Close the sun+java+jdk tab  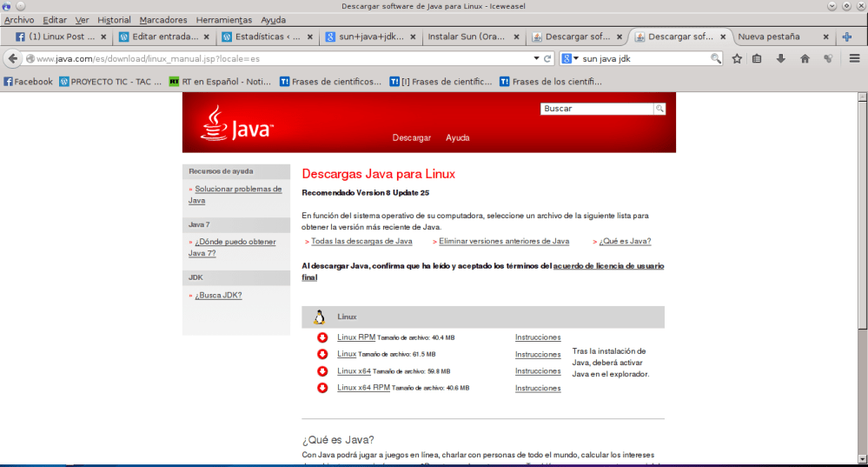pos(413,37)
